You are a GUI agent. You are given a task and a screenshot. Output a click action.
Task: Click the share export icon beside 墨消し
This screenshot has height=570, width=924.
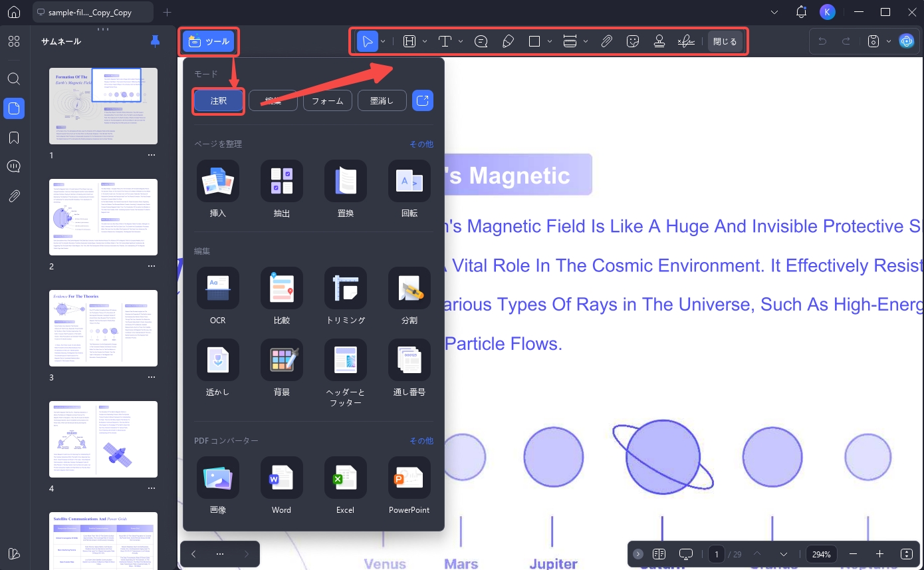click(423, 101)
